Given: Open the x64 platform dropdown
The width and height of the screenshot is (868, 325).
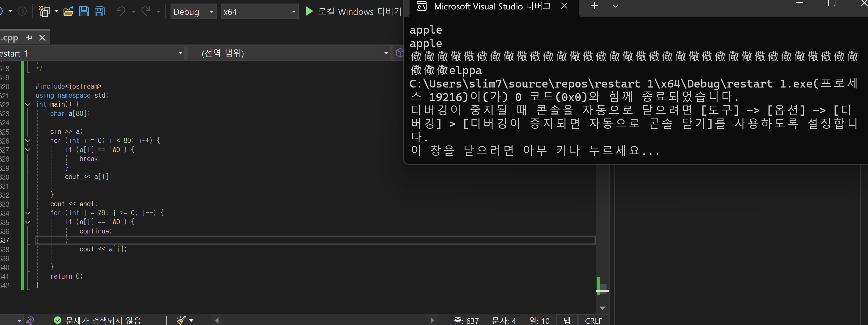Looking at the screenshot, I should pos(260,12).
